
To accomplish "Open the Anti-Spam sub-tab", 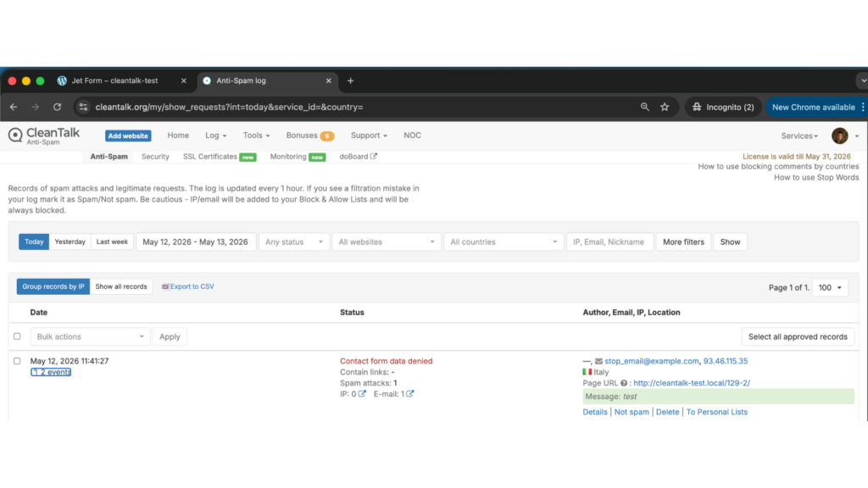I will click(109, 157).
